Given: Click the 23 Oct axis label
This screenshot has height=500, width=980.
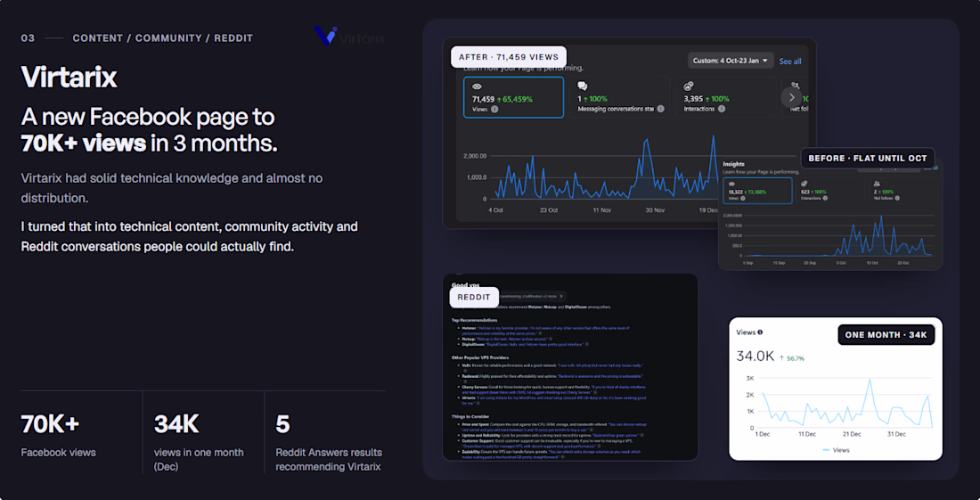Looking at the screenshot, I should (550, 210).
